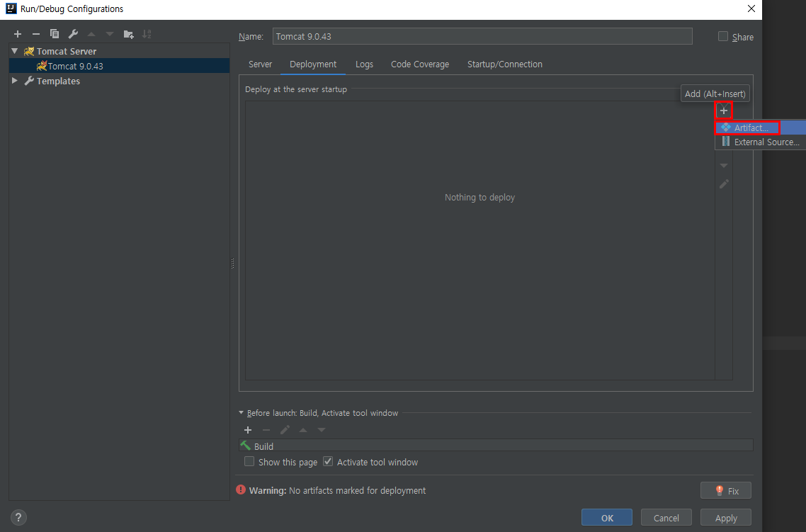Remove selected configuration with minus icon

36,34
